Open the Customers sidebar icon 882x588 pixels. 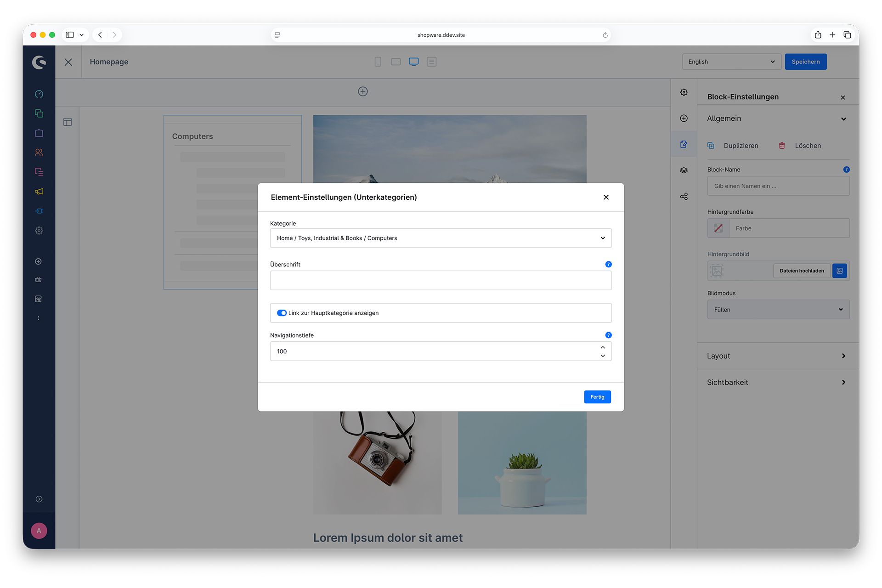point(39,153)
